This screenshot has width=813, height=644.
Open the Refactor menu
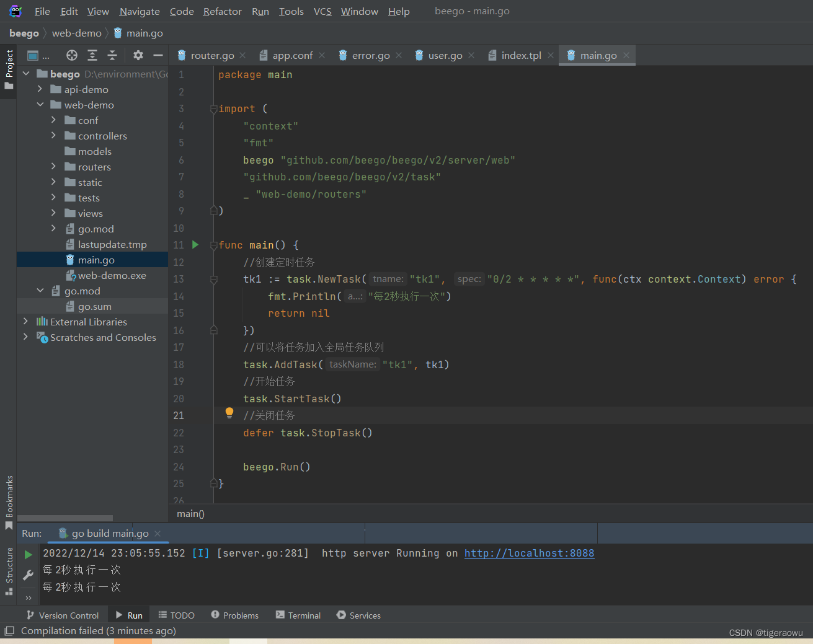pyautogui.click(x=222, y=11)
